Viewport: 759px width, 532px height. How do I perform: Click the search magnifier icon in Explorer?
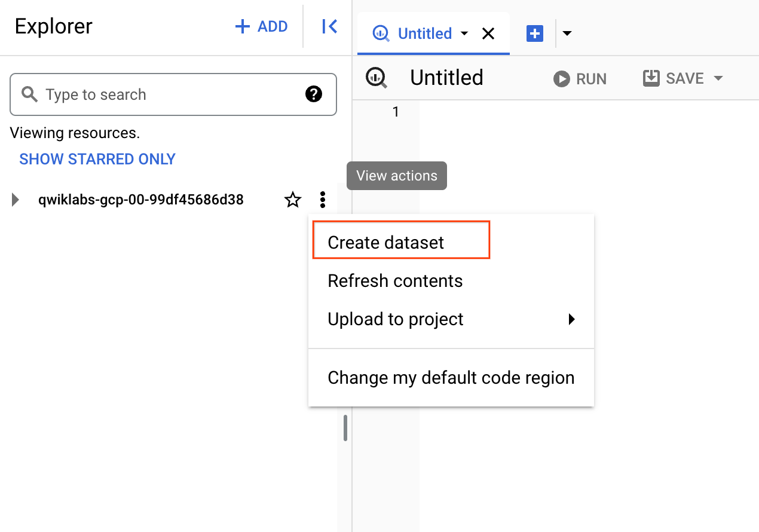29,94
